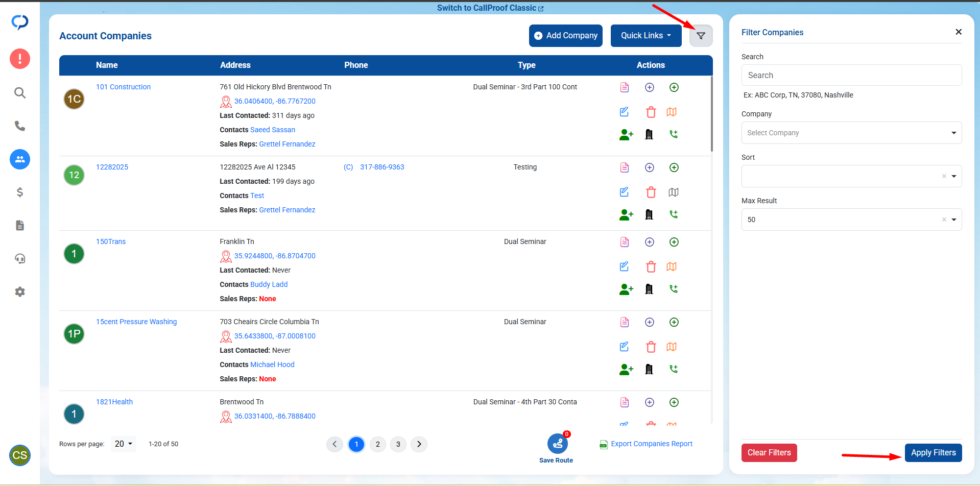Click Export Companies Report link

point(646,444)
